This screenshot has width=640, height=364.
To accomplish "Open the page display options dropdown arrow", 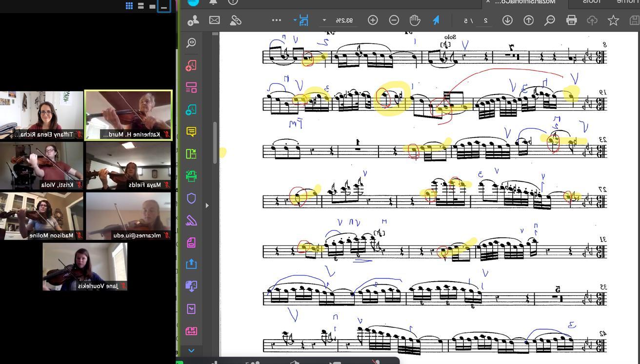I will click(295, 20).
